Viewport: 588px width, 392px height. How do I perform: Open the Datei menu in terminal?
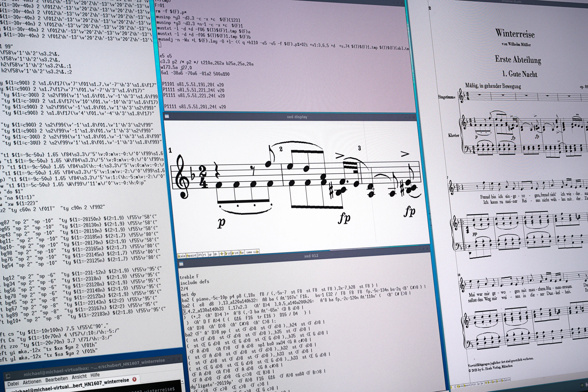tap(13, 384)
